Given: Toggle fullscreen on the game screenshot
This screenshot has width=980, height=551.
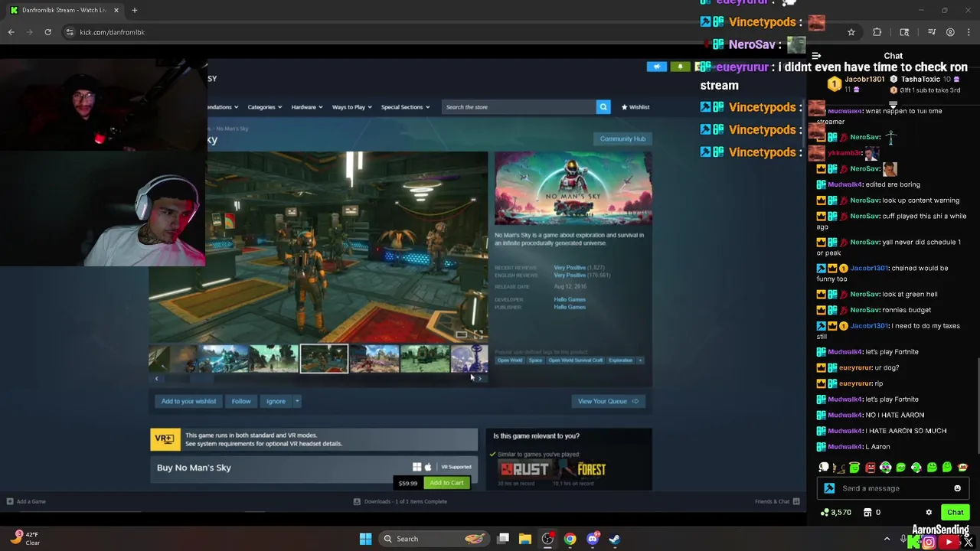Looking at the screenshot, I should coord(479,334).
